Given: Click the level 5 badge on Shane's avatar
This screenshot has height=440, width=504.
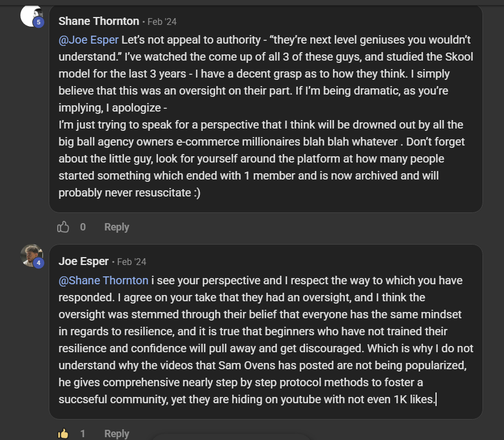Looking at the screenshot, I should coord(39,22).
